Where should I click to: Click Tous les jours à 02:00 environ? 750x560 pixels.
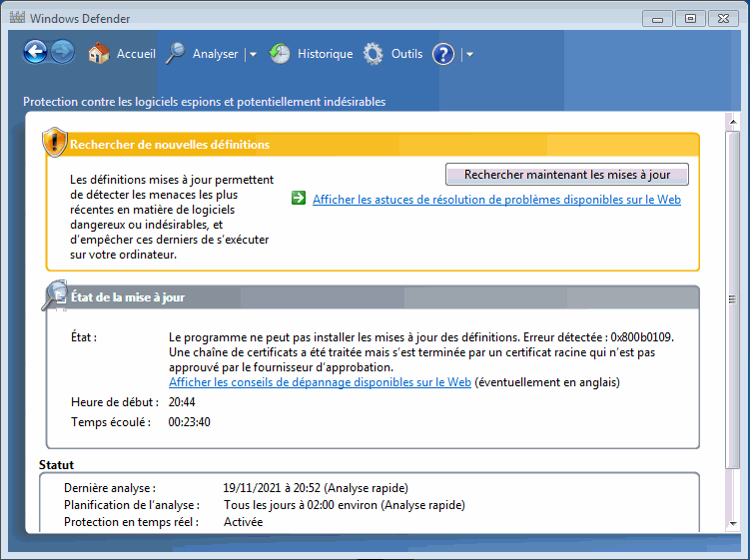click(x=301, y=505)
